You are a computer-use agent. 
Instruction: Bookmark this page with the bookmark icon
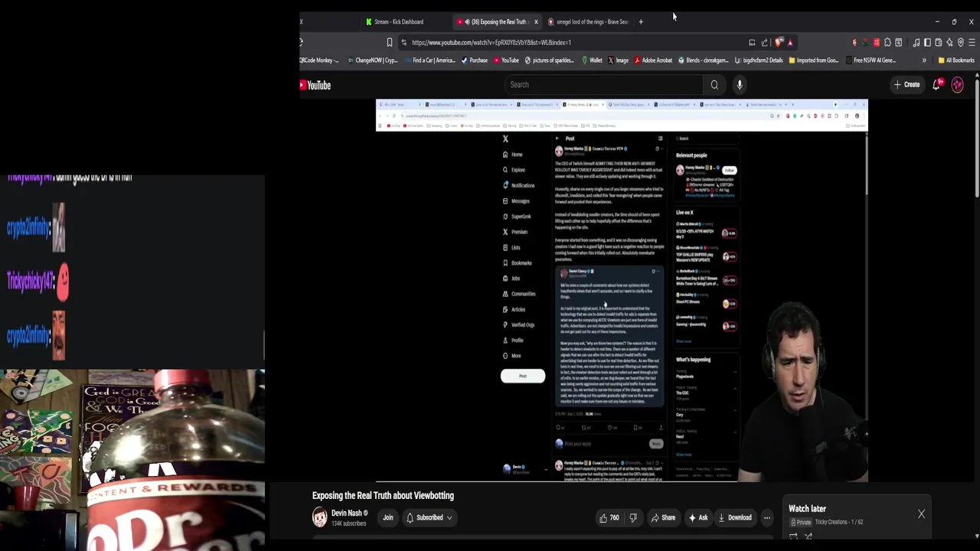tap(389, 43)
